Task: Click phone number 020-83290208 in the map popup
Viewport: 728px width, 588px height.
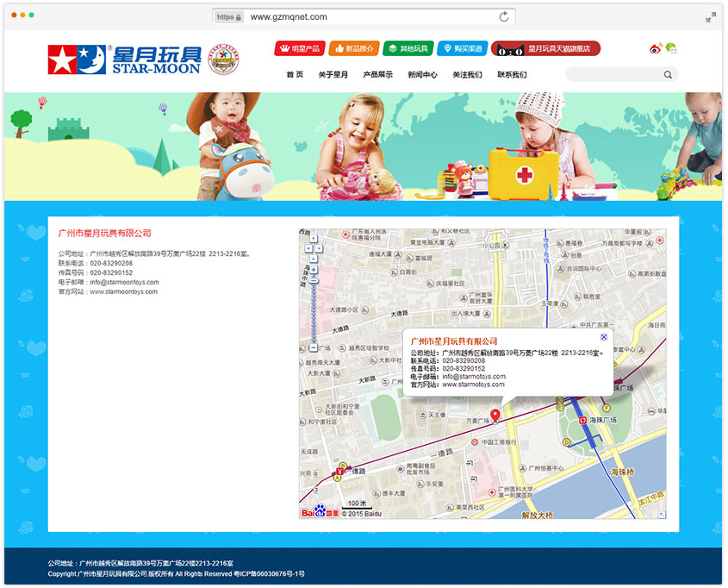Action: 464,360
